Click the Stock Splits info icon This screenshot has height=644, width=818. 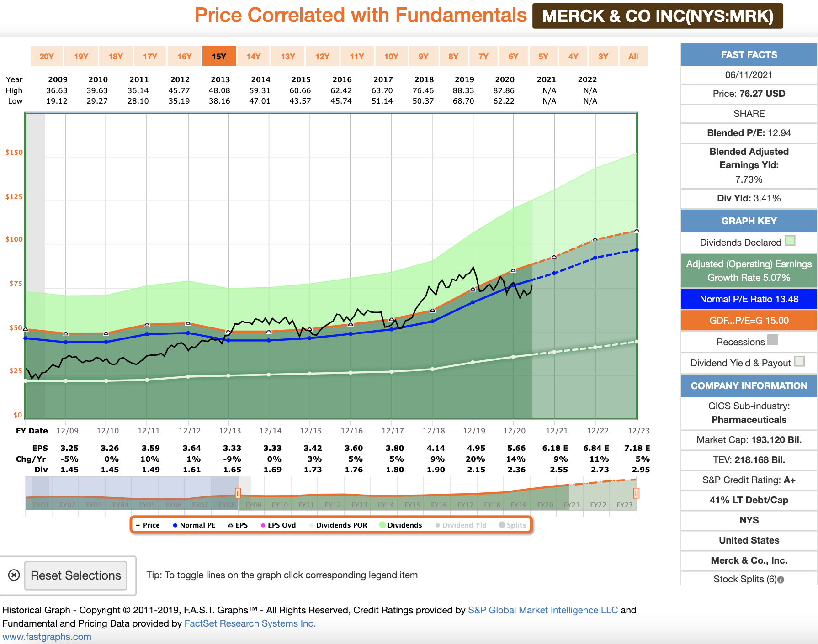[x=781, y=580]
